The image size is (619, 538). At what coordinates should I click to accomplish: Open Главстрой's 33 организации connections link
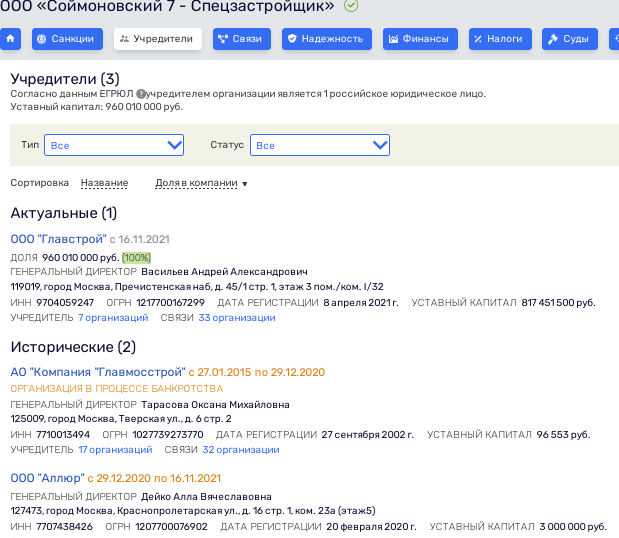pos(237,318)
